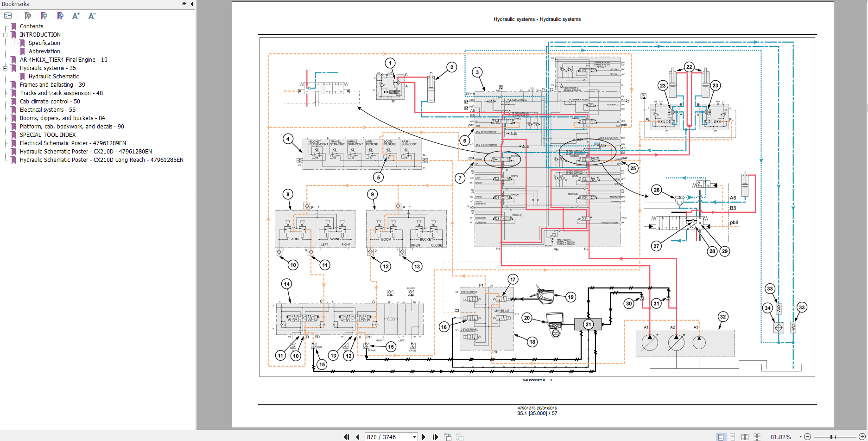868x441 pixels.
Task: Click bookmark icon beside Electrical systems - 55
Action: (13, 110)
